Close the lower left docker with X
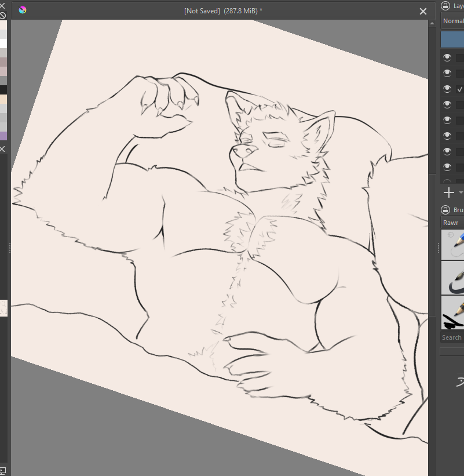464x476 pixels. point(2,149)
